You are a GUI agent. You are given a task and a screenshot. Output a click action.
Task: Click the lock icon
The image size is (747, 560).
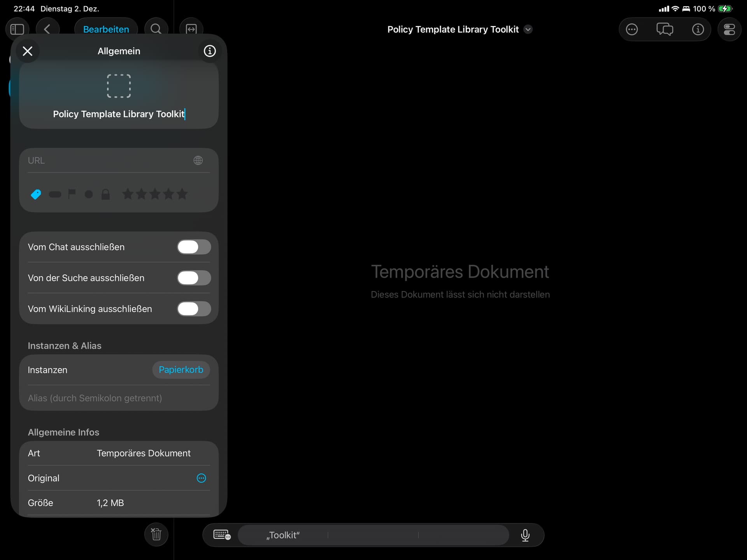[x=105, y=194]
